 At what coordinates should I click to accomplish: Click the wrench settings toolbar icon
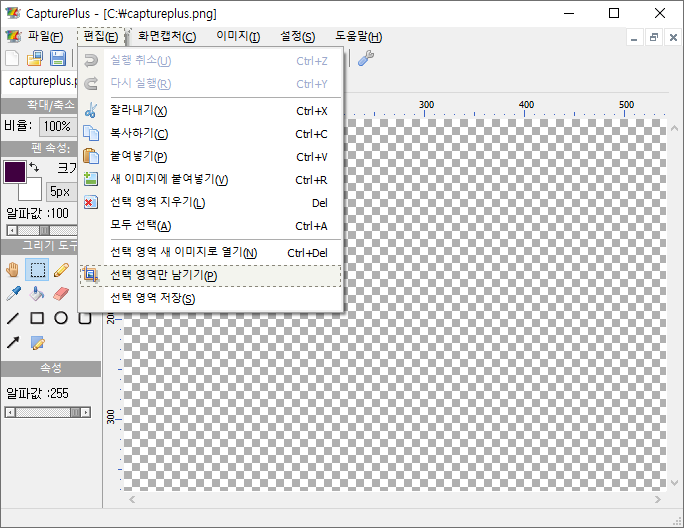pyautogui.click(x=365, y=59)
